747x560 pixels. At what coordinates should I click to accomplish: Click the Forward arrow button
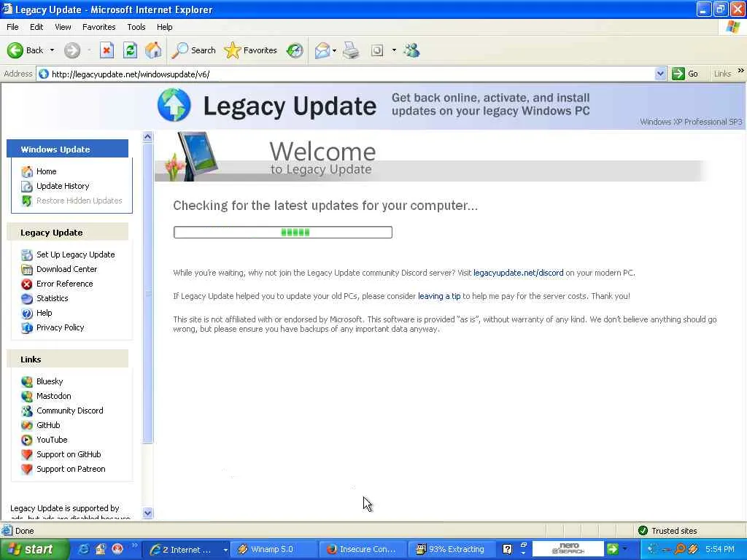pos(72,50)
